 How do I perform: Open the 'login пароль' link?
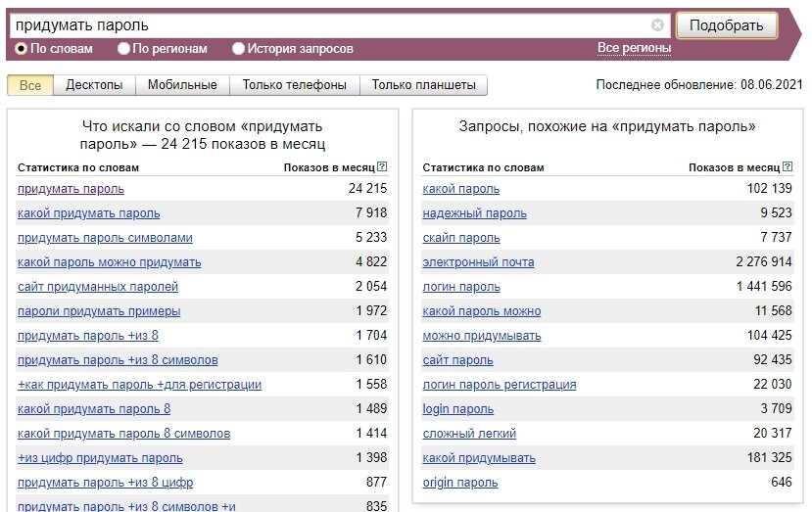pos(457,409)
